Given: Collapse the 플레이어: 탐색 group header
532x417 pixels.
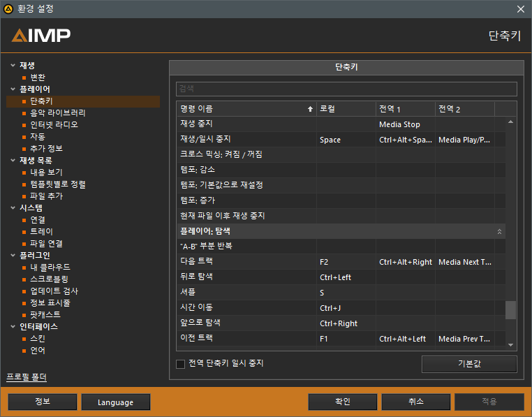Looking at the screenshot, I should (x=499, y=232).
